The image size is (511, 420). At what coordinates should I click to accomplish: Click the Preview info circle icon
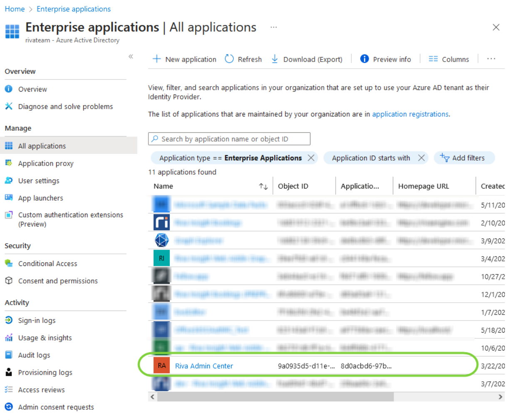pyautogui.click(x=365, y=59)
